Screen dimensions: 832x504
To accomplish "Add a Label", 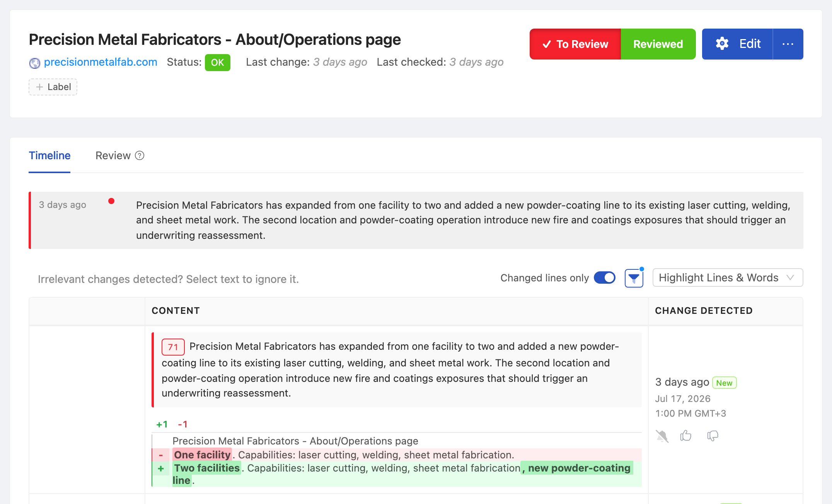I will click(53, 87).
